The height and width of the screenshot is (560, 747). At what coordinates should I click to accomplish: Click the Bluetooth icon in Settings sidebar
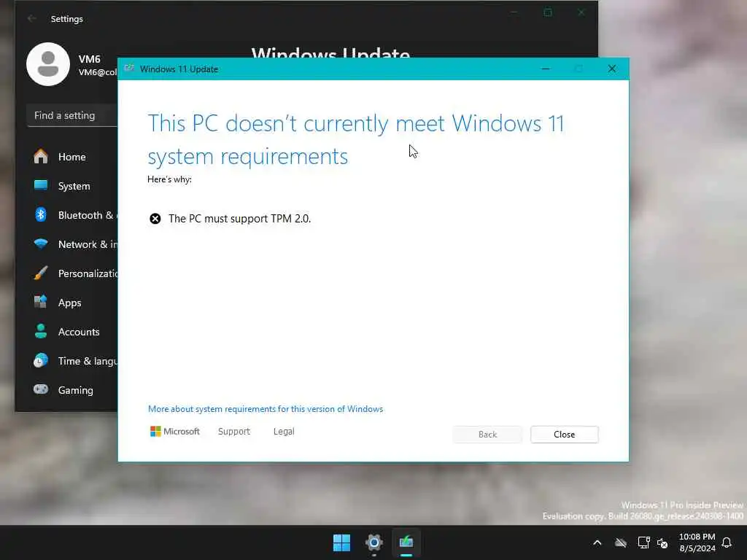(x=41, y=215)
